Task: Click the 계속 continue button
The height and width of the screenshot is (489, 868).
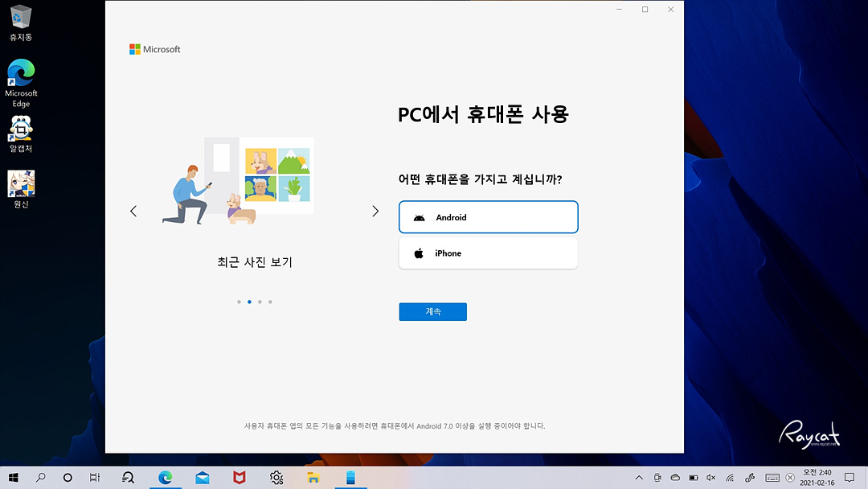Action: 433,312
